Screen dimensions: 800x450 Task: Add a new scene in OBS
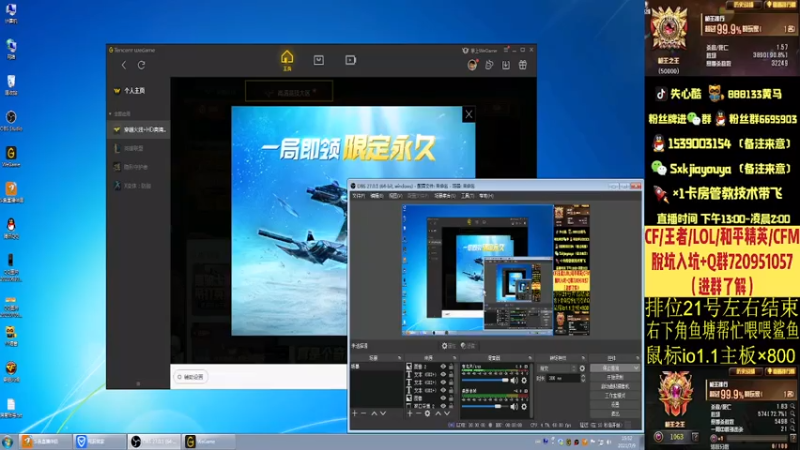click(x=355, y=413)
